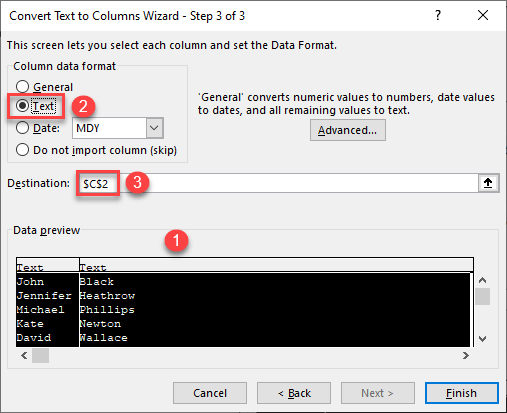Click Newton in the data preview
507x413 pixels.
[x=100, y=324]
